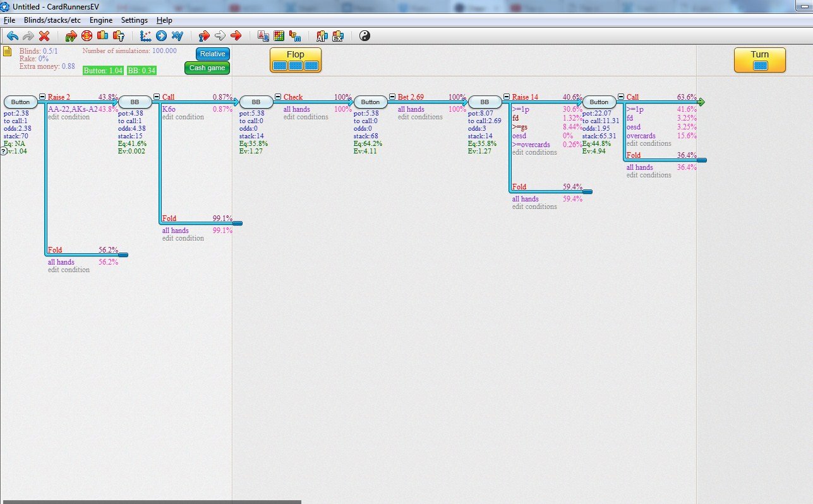Click the red arrow with number 1 icon
Image resolution: width=813 pixels, height=504 pixels.
(x=204, y=36)
